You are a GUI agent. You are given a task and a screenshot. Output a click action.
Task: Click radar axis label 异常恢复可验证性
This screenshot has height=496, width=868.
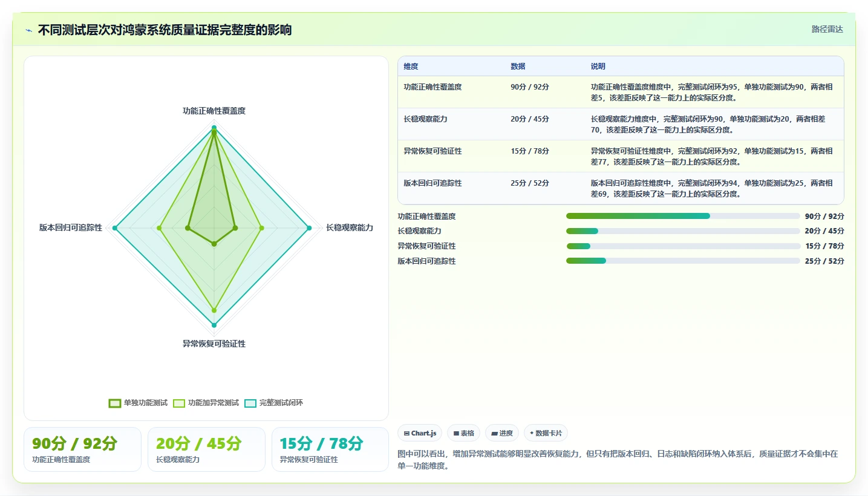point(214,344)
